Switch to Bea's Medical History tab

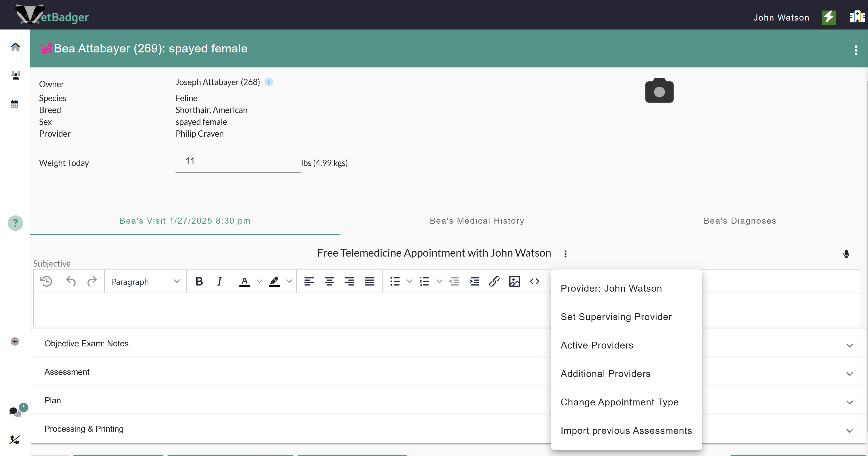tap(477, 220)
